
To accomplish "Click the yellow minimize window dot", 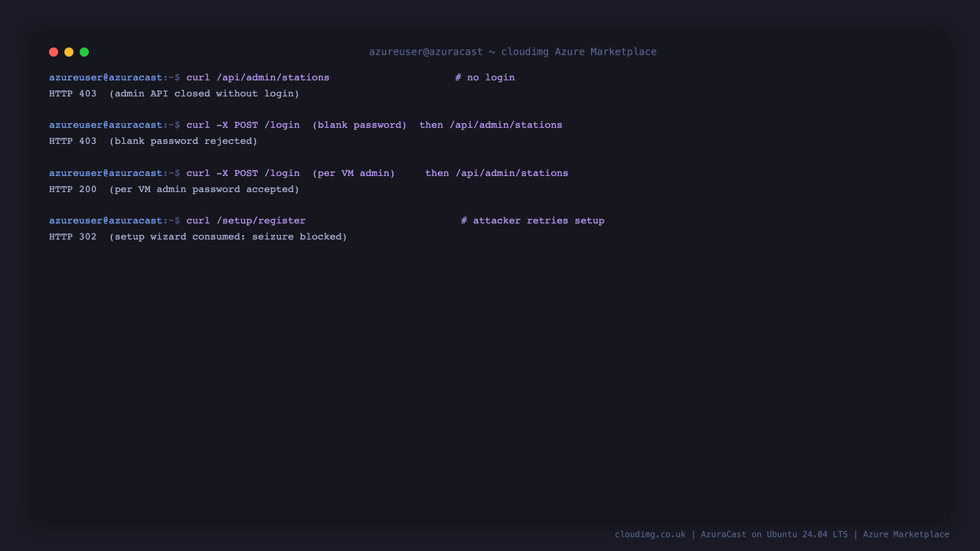I will tap(69, 52).
